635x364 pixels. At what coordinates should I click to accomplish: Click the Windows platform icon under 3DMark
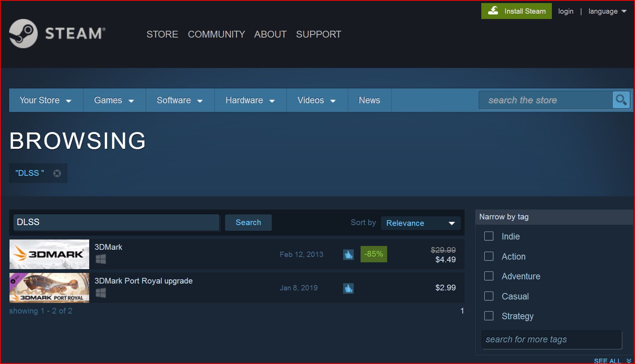click(x=101, y=259)
